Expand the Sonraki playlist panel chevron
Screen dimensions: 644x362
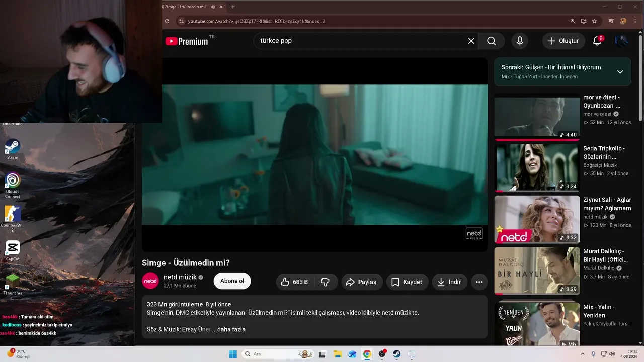[620, 72]
